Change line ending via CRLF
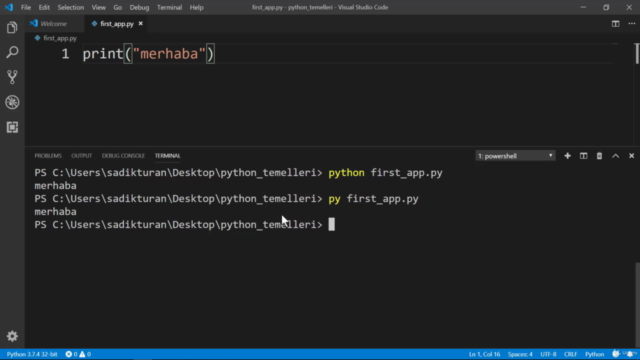Screen dimensions: 640x360 tap(571, 354)
